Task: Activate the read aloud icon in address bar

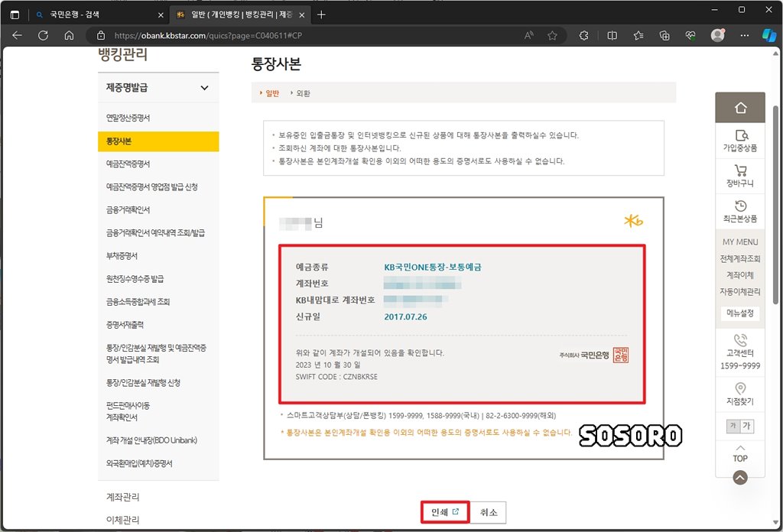Action: point(529,35)
